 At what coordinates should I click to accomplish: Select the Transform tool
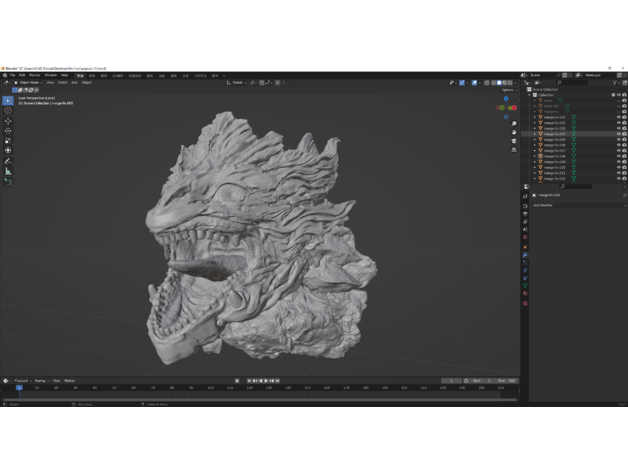point(8,151)
